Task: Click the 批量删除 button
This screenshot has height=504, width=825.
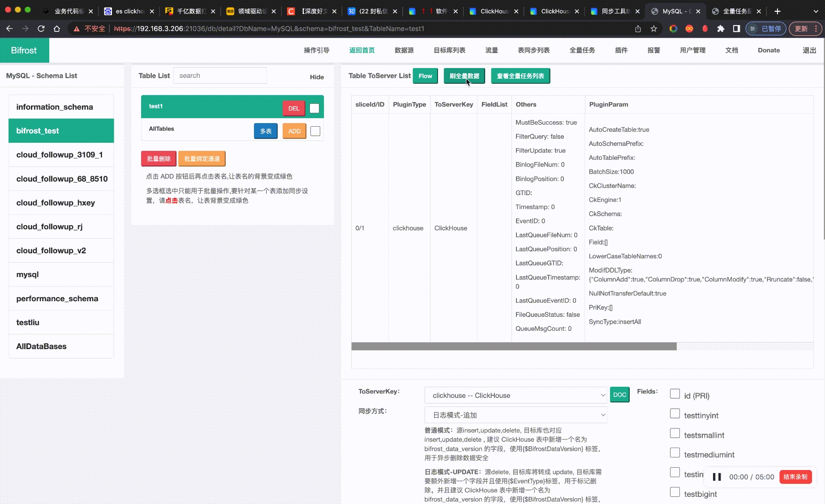Action: pyautogui.click(x=159, y=159)
